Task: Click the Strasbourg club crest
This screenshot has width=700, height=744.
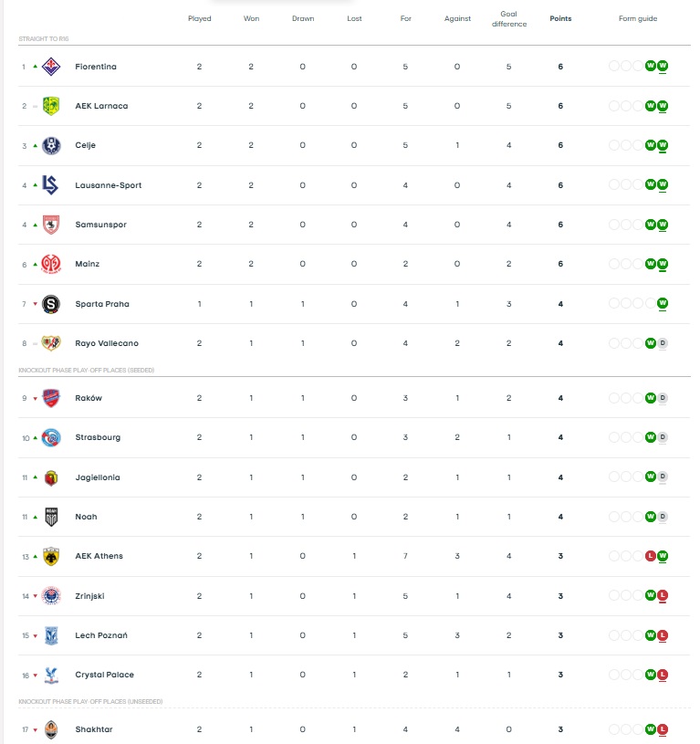Action: [x=51, y=437]
